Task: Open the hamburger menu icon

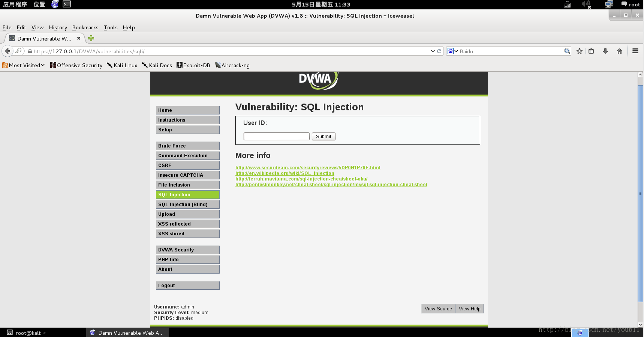Action: pyautogui.click(x=635, y=51)
